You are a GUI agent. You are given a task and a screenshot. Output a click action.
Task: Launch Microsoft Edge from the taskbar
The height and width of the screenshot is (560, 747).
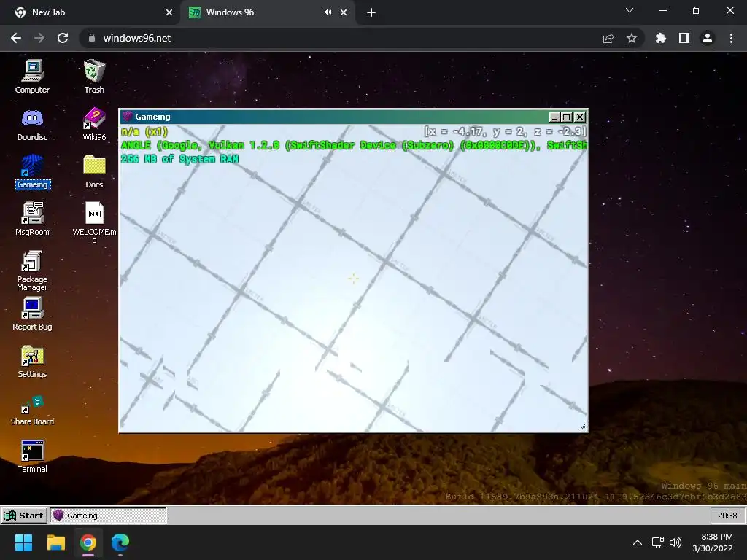(120, 542)
